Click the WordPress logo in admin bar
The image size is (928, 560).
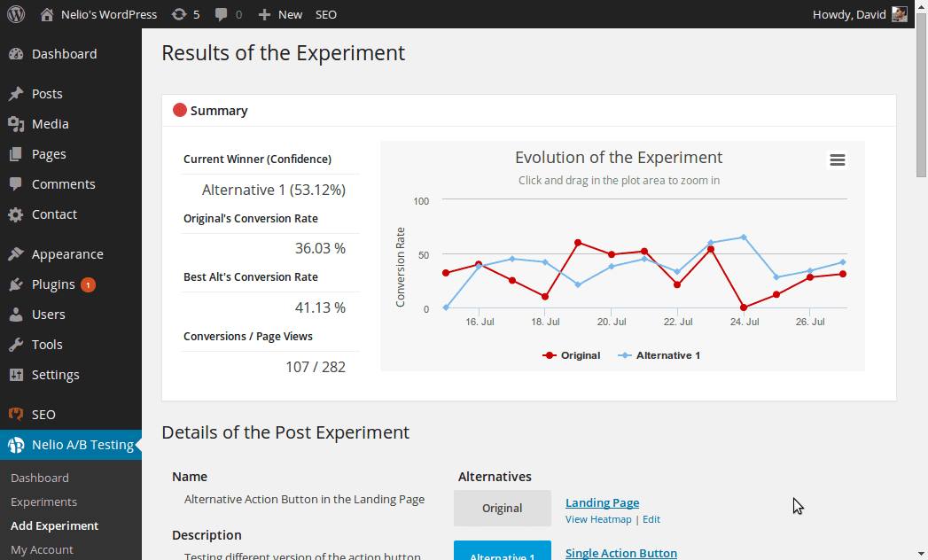point(16,14)
